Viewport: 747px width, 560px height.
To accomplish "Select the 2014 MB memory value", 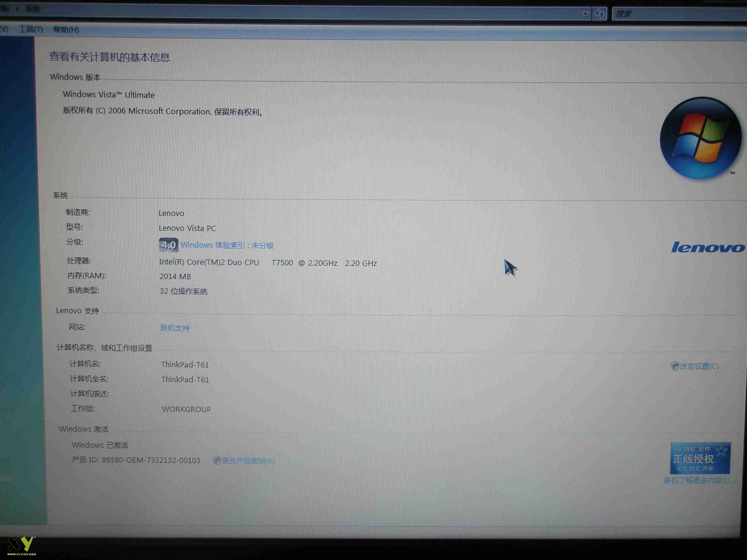I will 175,276.
